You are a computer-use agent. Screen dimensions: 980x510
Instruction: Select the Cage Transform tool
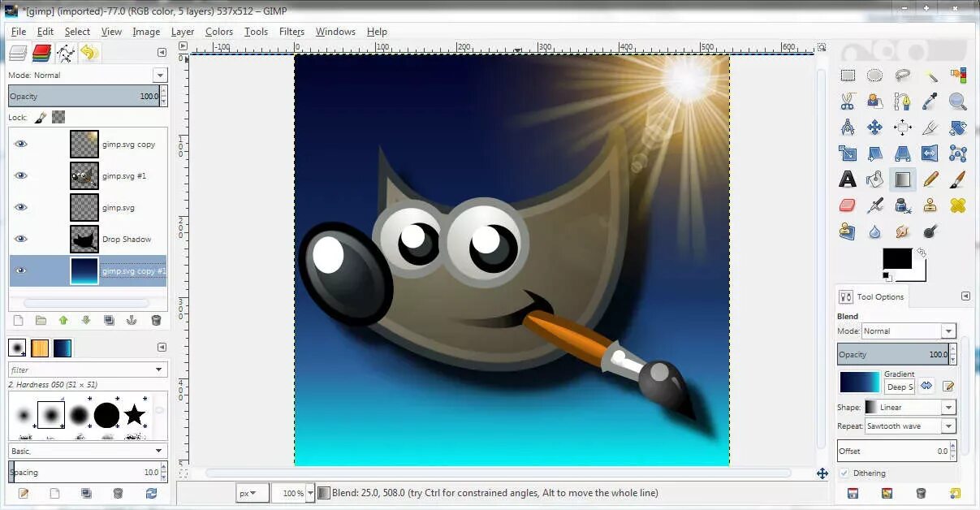[x=958, y=153]
